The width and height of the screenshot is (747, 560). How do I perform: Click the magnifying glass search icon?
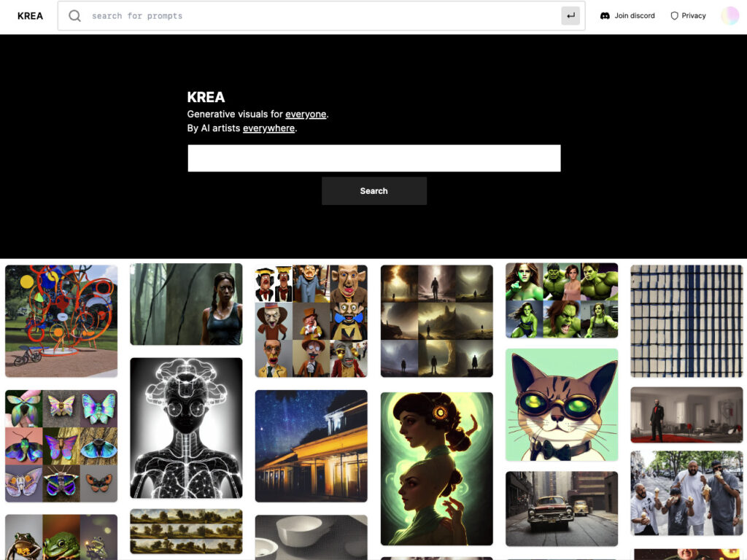pos(75,16)
